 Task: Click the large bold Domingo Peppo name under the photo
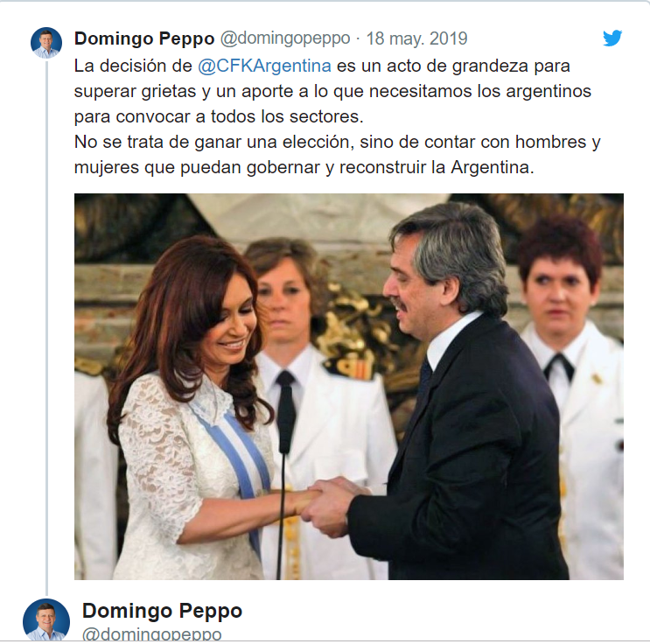162,611
